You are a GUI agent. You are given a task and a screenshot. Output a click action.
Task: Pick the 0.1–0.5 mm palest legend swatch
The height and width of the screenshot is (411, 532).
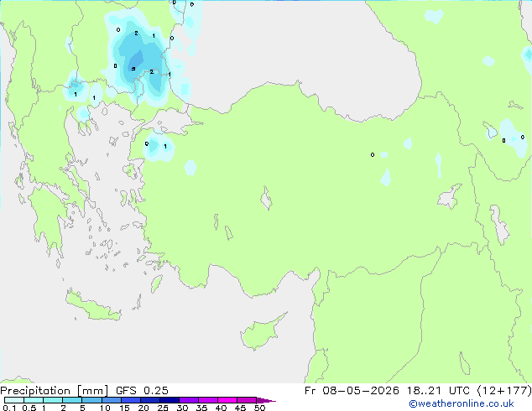pyautogui.click(x=14, y=400)
